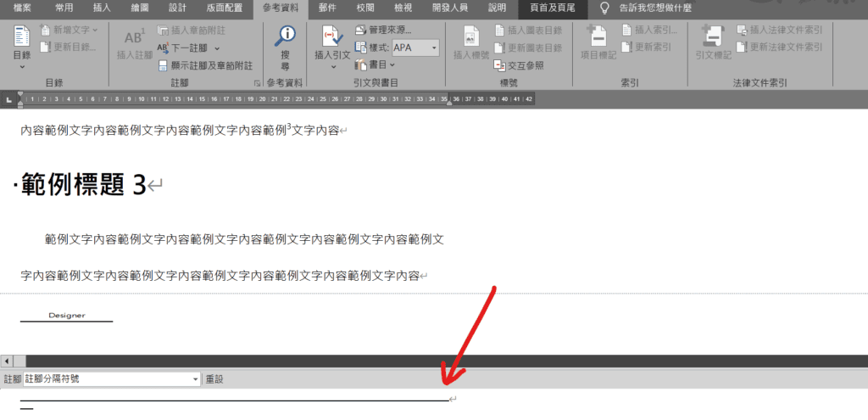Open the 檔案 file menu
The width and height of the screenshot is (868, 420).
(23, 8)
